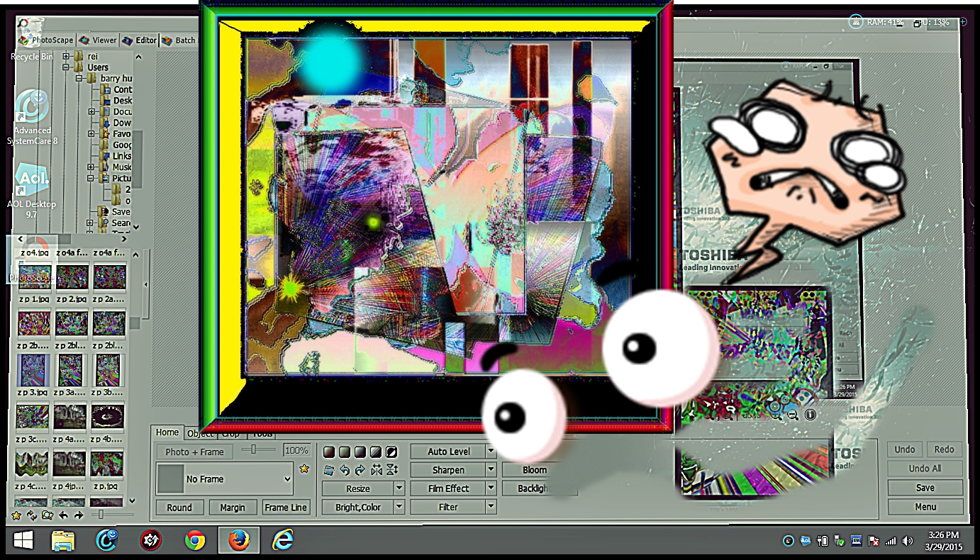Expand the rei folder node

pyautogui.click(x=66, y=56)
